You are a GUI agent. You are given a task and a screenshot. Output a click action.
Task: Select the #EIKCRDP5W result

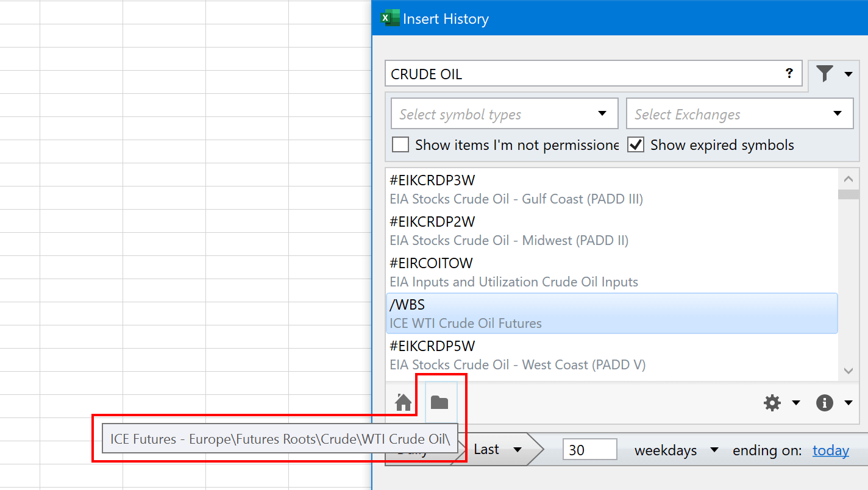612,355
